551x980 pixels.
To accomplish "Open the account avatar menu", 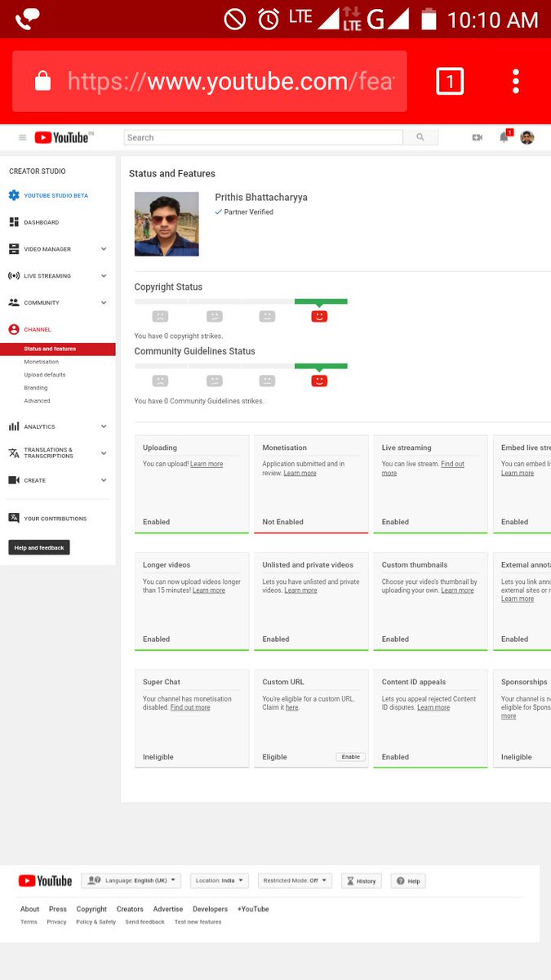I will 527,137.
